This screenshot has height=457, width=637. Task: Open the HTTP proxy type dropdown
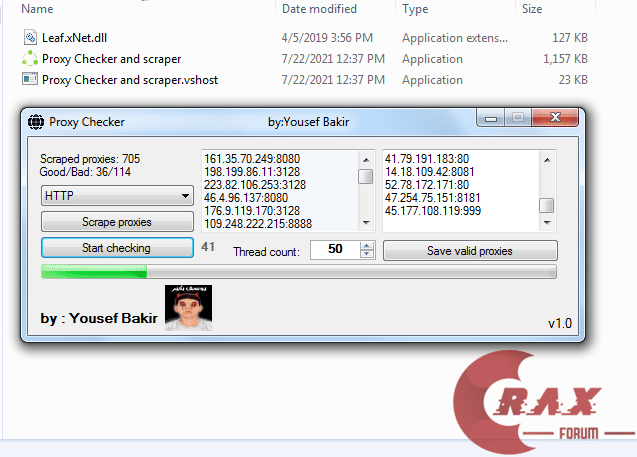117,196
